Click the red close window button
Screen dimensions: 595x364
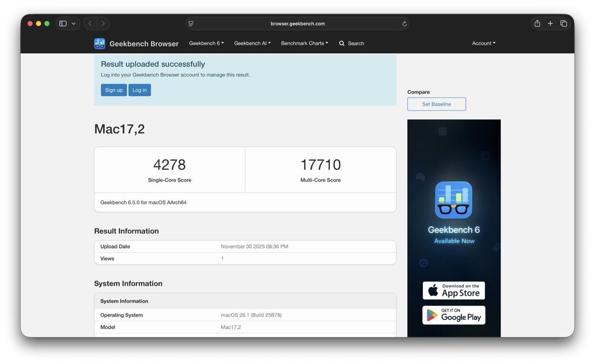[x=30, y=24]
